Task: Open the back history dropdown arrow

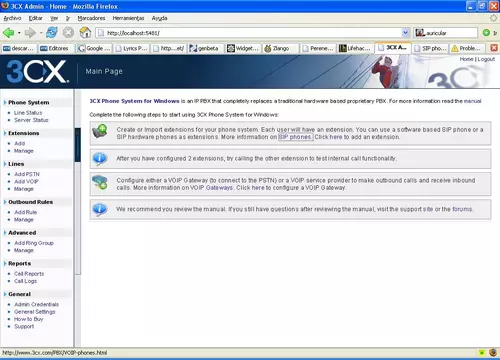Action: click(x=19, y=33)
